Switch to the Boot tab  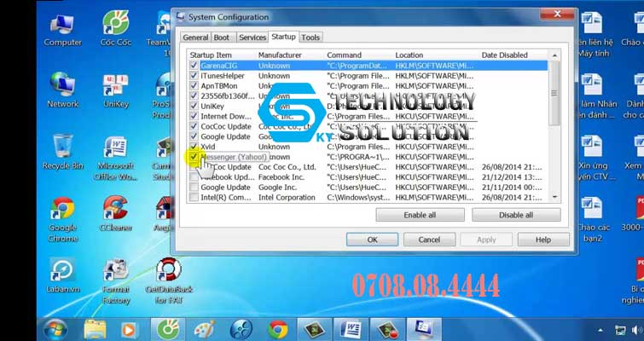click(x=222, y=38)
